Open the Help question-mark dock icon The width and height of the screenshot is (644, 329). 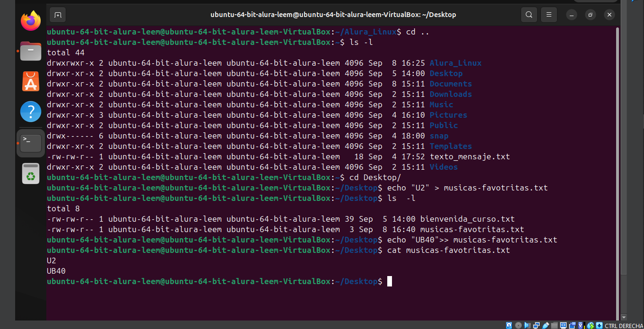pos(31,112)
